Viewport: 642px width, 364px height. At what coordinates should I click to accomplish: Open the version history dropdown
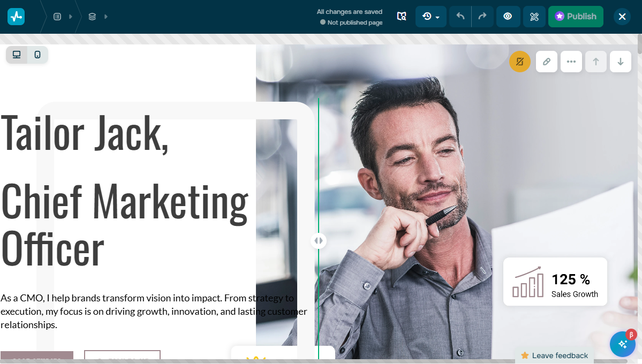430,17
